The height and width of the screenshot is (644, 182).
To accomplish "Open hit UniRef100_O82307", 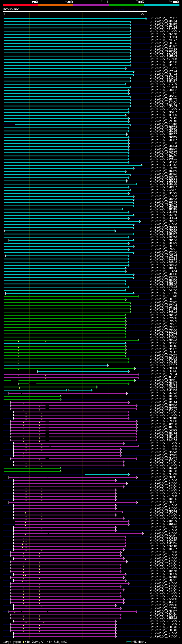I will [x=163, y=18].
